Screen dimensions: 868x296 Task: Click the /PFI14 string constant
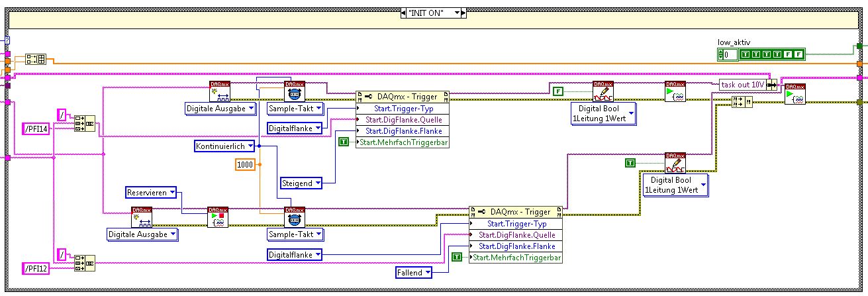point(36,128)
